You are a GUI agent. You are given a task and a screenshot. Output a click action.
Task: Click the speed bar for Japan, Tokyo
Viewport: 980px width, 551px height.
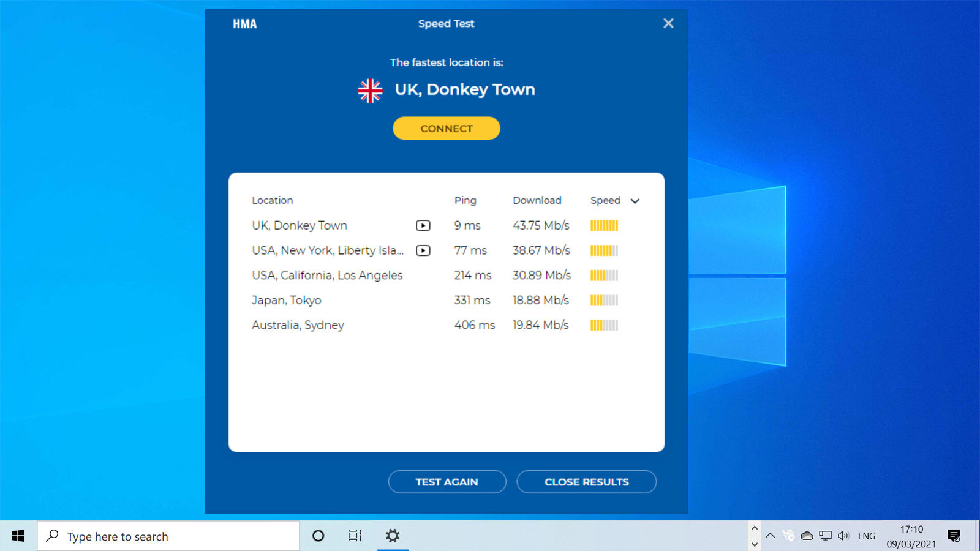pyautogui.click(x=604, y=300)
